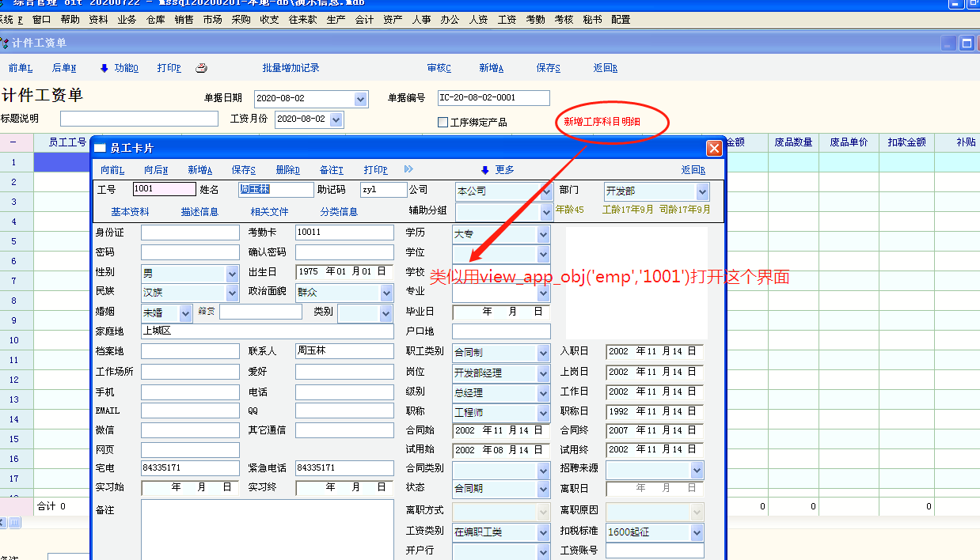Switch to the 相关文件 tab
Screen dimensions: 980x560
[x=269, y=212]
